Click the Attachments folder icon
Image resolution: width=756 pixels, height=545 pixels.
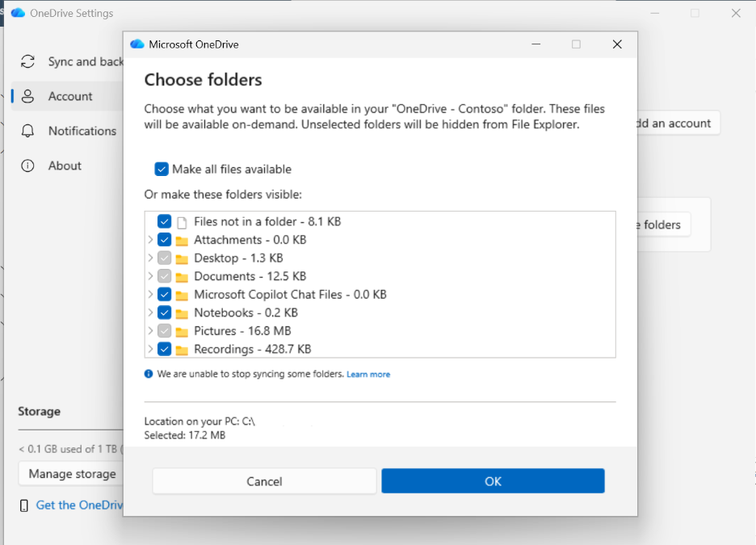pos(182,241)
